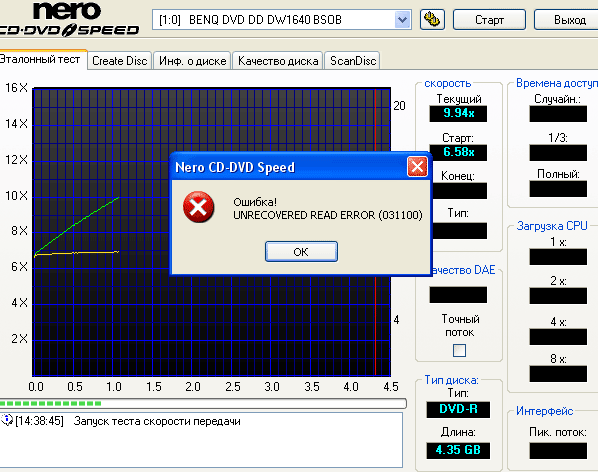
Task: Click the current speed 9.94x display
Action: [458, 113]
